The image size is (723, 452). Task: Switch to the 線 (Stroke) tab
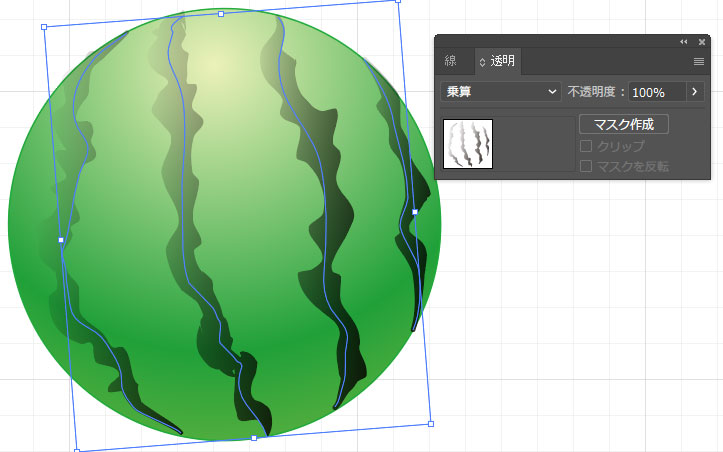coord(450,61)
